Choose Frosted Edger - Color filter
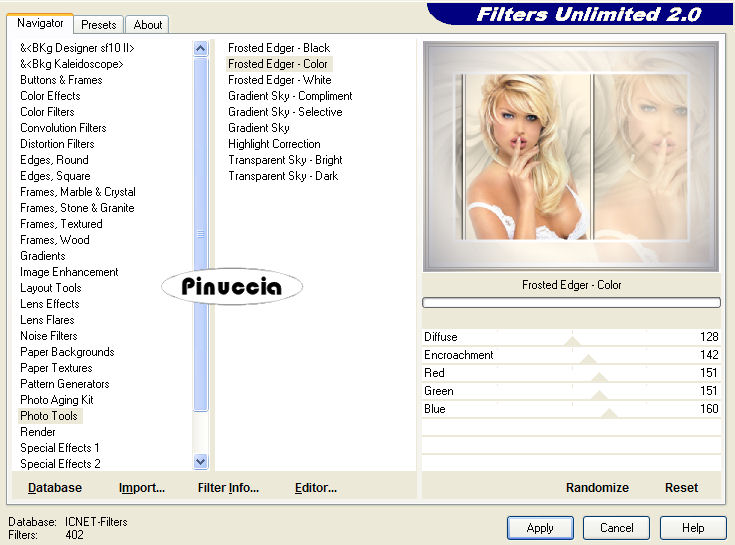 pos(278,64)
